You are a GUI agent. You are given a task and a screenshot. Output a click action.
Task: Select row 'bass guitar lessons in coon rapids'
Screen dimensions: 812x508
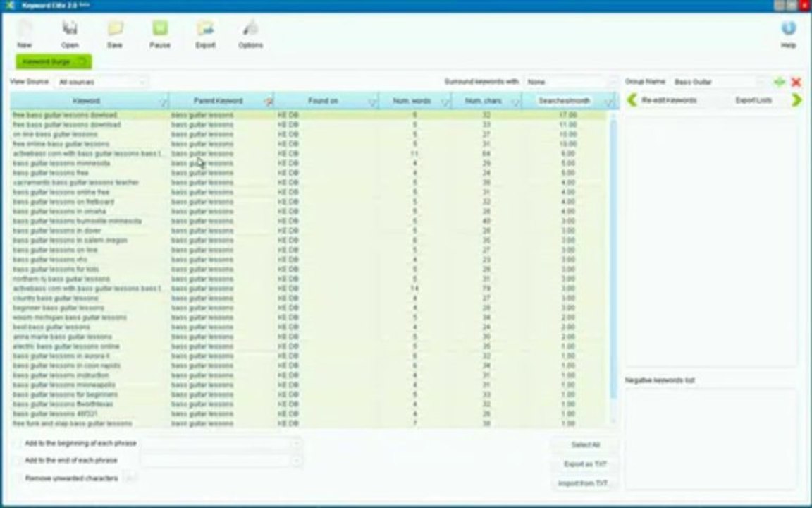point(309,365)
